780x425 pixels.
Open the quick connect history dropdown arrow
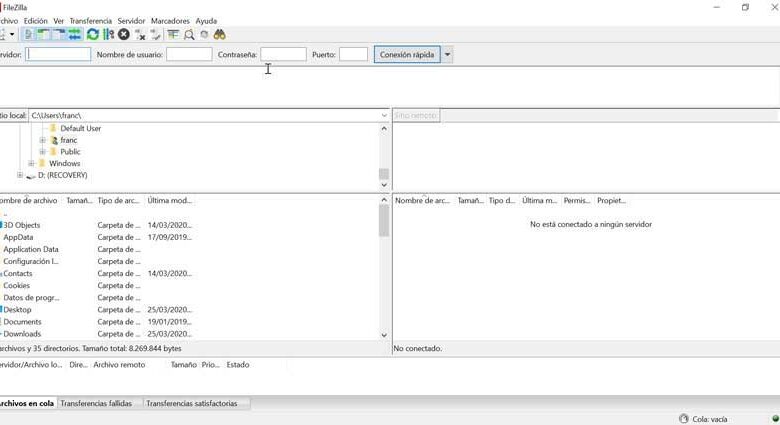[447, 55]
